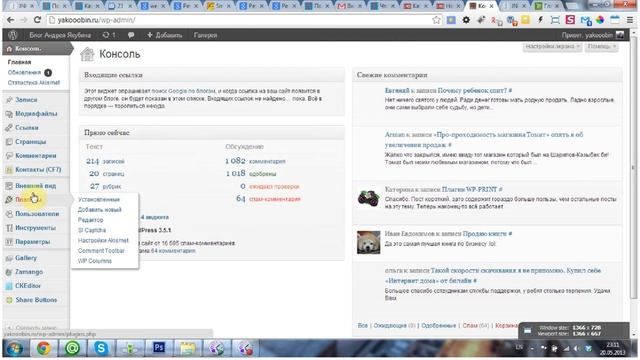
Task: Click Katerina's monster truck avatar
Action: pyautogui.click(x=368, y=199)
